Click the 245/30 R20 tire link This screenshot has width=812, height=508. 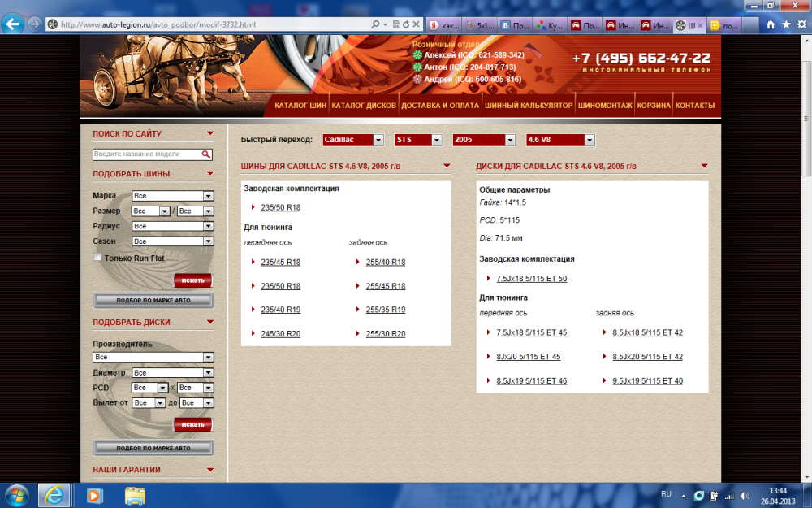coord(281,334)
